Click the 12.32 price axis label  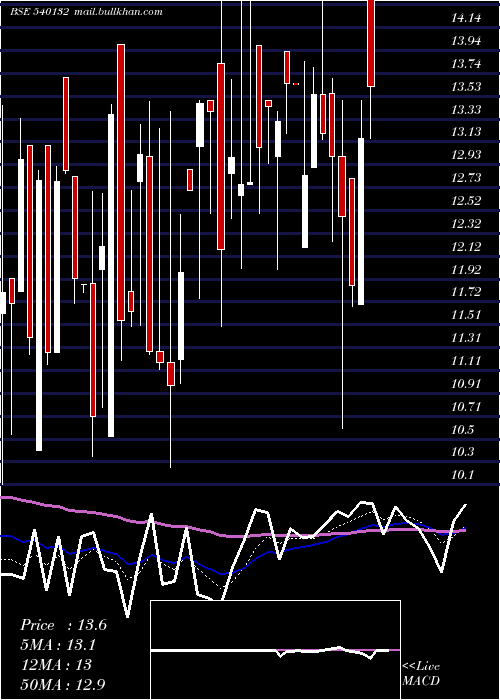click(x=466, y=223)
